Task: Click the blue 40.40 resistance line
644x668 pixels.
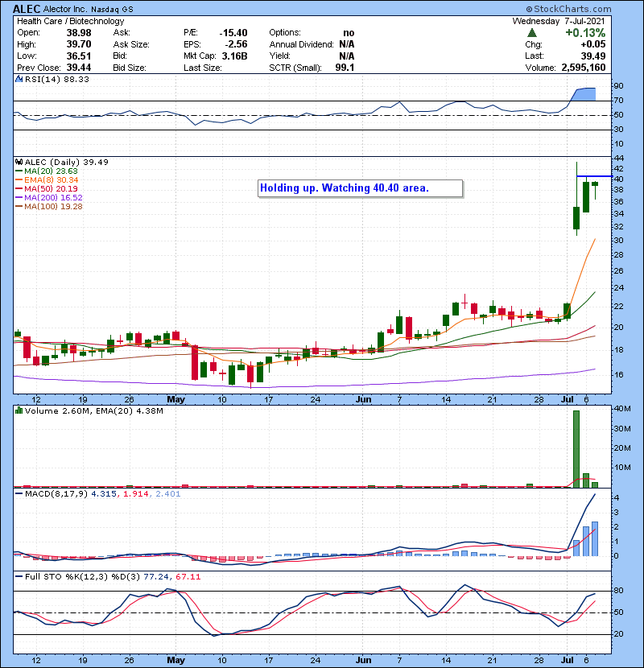Action: click(x=594, y=176)
